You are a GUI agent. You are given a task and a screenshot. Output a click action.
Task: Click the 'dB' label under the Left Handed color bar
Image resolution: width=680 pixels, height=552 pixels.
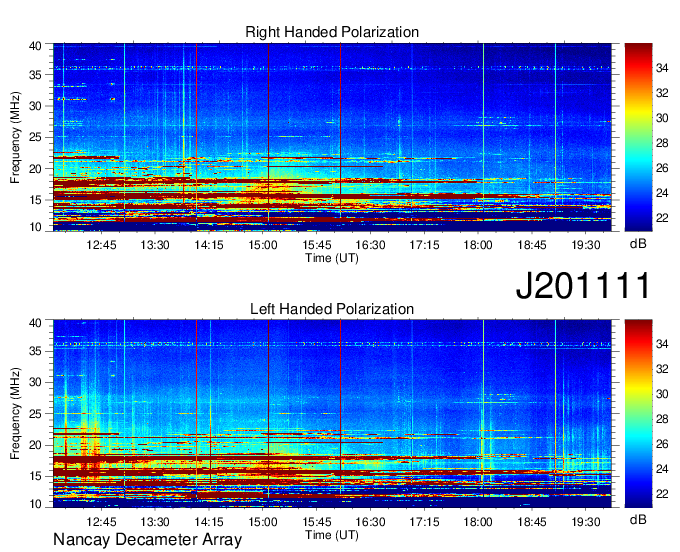coord(638,519)
